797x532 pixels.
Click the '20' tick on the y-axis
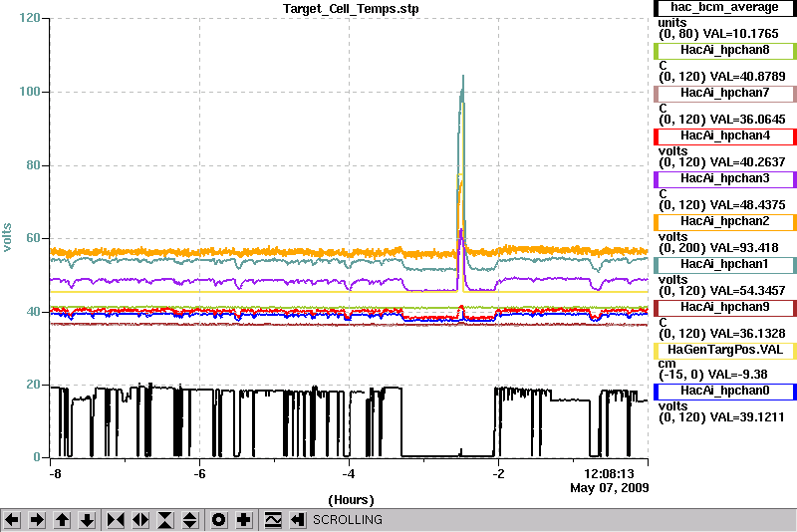point(34,385)
